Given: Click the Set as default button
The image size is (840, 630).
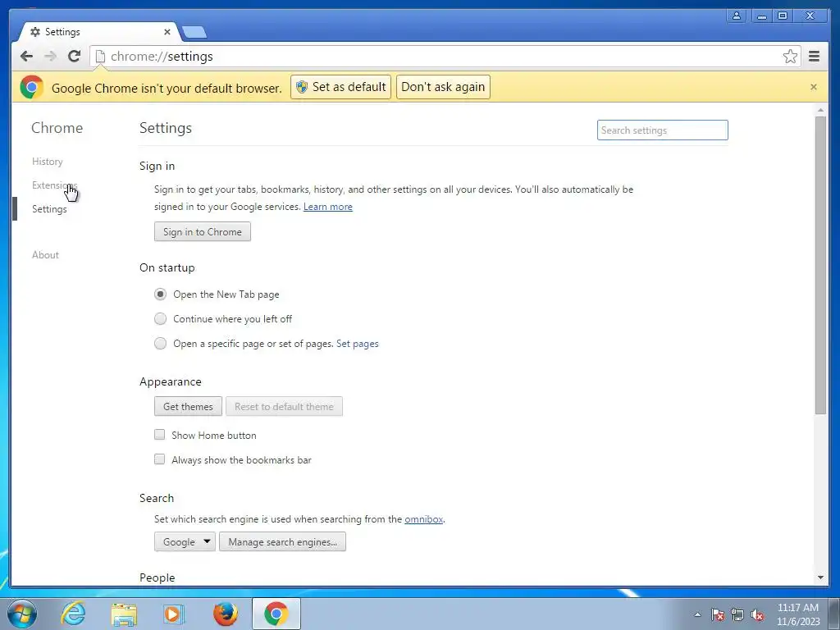Looking at the screenshot, I should 340,87.
